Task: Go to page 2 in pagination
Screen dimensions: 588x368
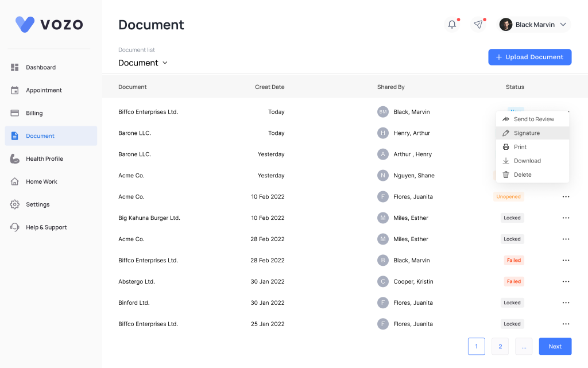Action: point(500,346)
